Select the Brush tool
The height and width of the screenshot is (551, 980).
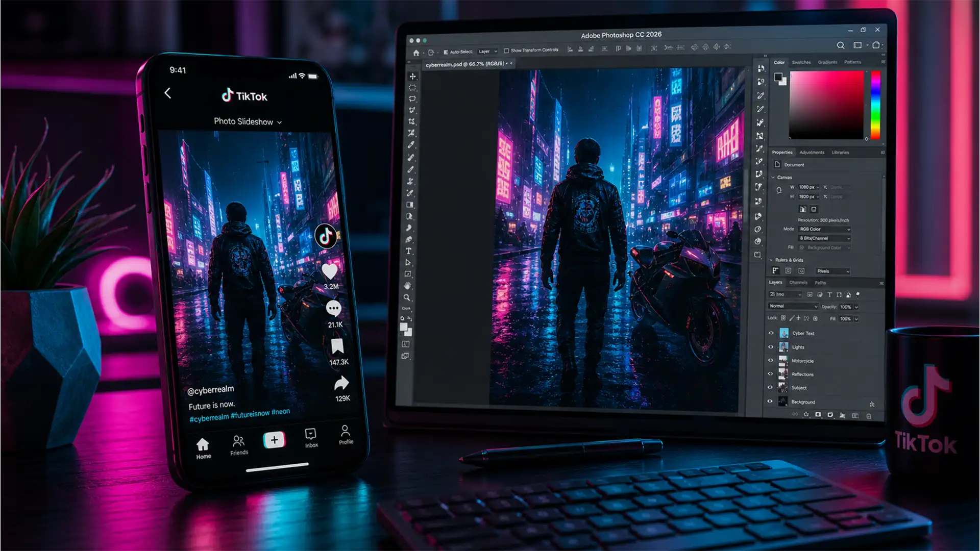click(x=410, y=169)
